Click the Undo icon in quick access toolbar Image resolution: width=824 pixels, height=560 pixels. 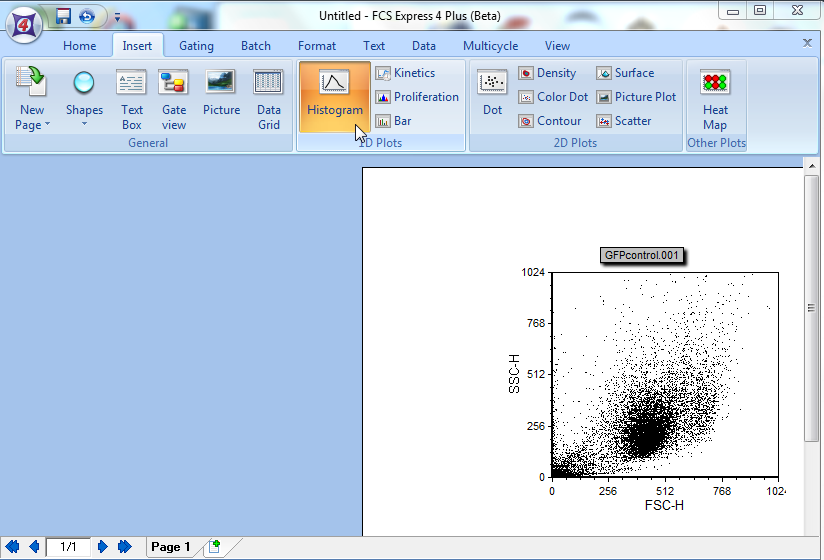click(87, 16)
